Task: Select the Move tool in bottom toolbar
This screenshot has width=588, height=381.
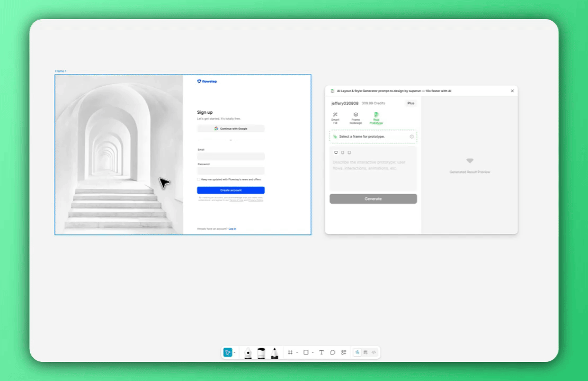Action: pyautogui.click(x=228, y=352)
